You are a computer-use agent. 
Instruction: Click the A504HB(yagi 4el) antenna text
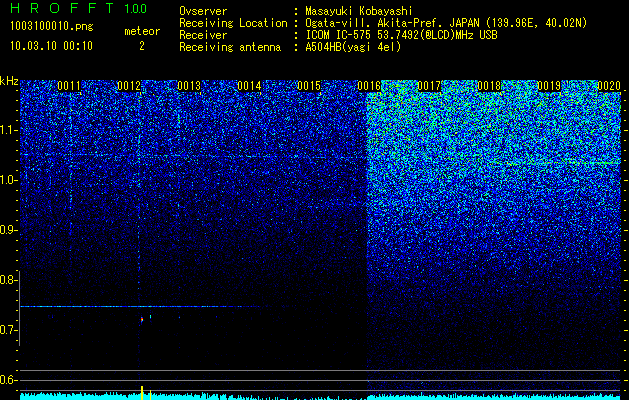tap(353, 47)
